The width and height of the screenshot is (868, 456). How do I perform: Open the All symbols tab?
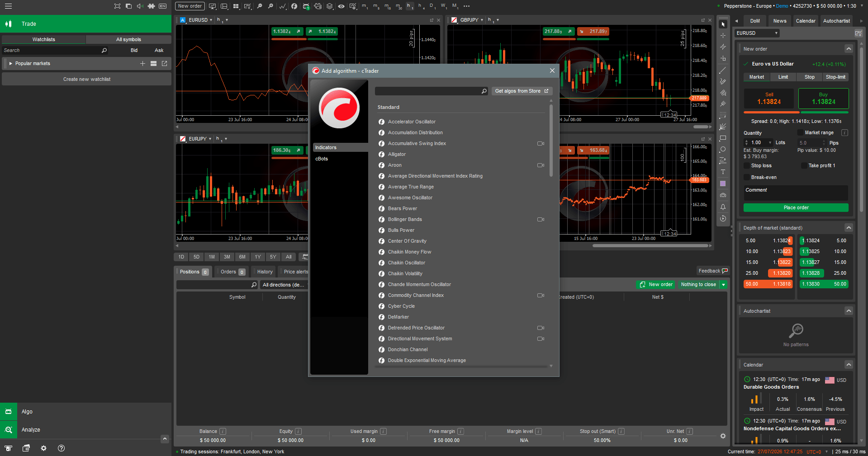(128, 40)
